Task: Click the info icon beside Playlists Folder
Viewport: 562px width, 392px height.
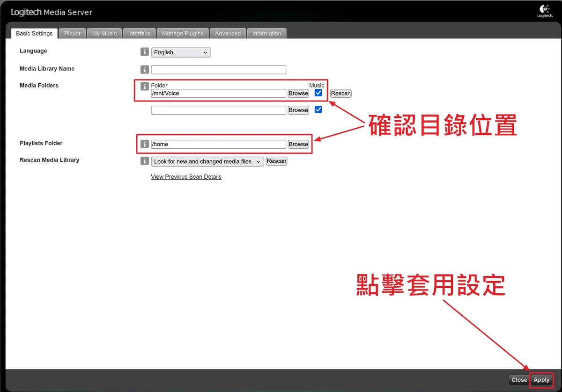Action: click(x=145, y=144)
